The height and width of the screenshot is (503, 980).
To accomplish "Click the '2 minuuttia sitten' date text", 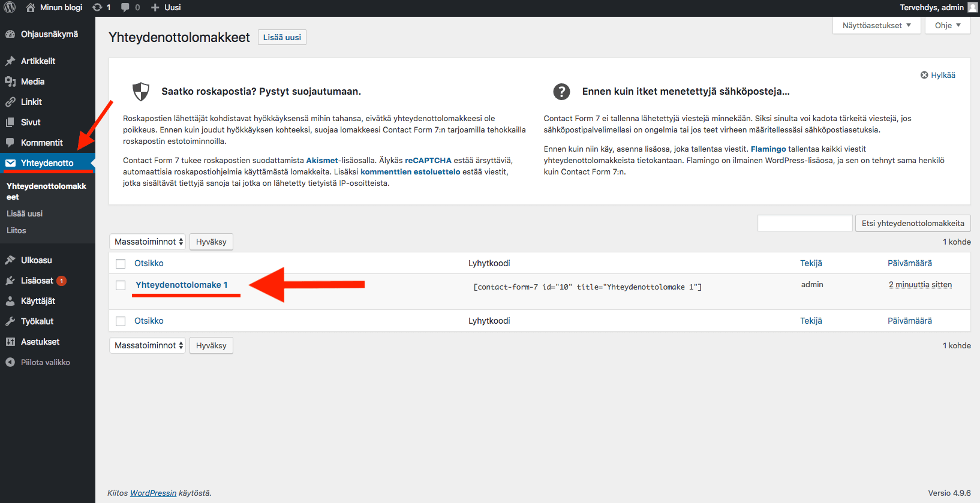I will click(x=920, y=285).
